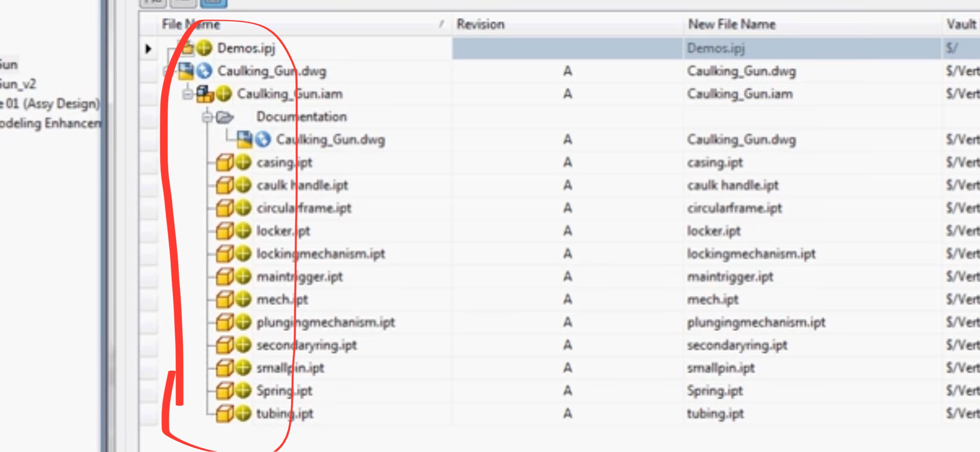The width and height of the screenshot is (980, 452).
Task: Collapse the Documentation folder node
Action: click(207, 117)
